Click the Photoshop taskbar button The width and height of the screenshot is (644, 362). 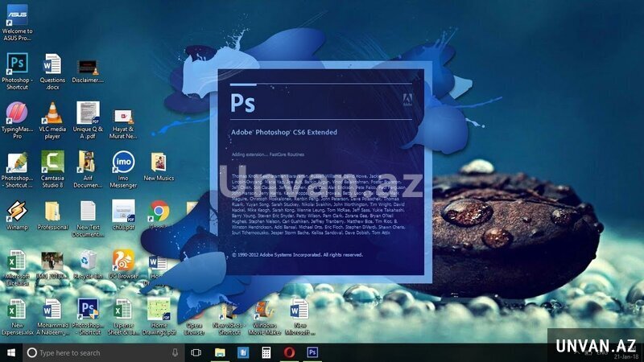[x=312, y=352]
